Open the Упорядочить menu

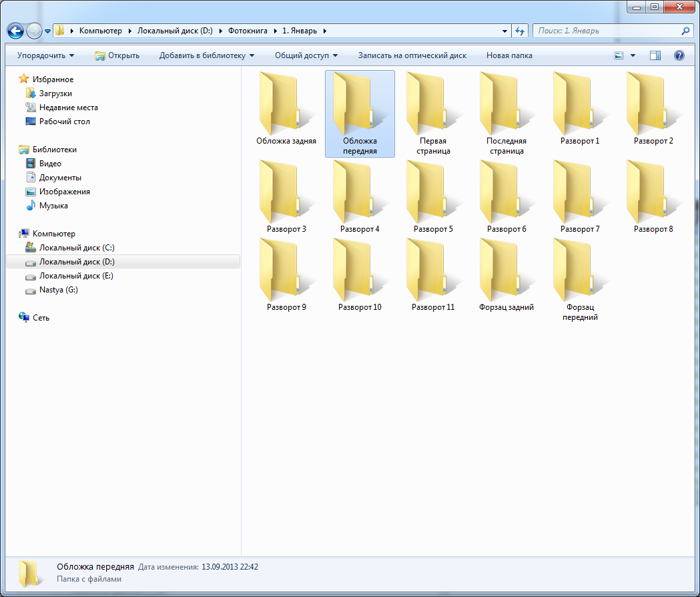pyautogui.click(x=45, y=55)
